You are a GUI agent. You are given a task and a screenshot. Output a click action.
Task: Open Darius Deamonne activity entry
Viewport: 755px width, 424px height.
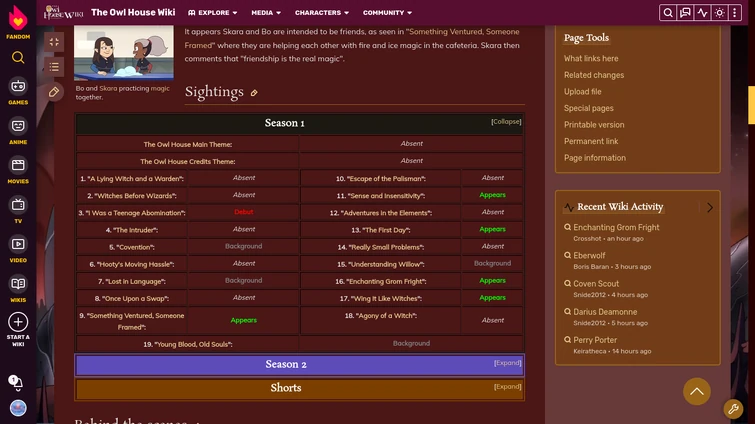pos(605,312)
